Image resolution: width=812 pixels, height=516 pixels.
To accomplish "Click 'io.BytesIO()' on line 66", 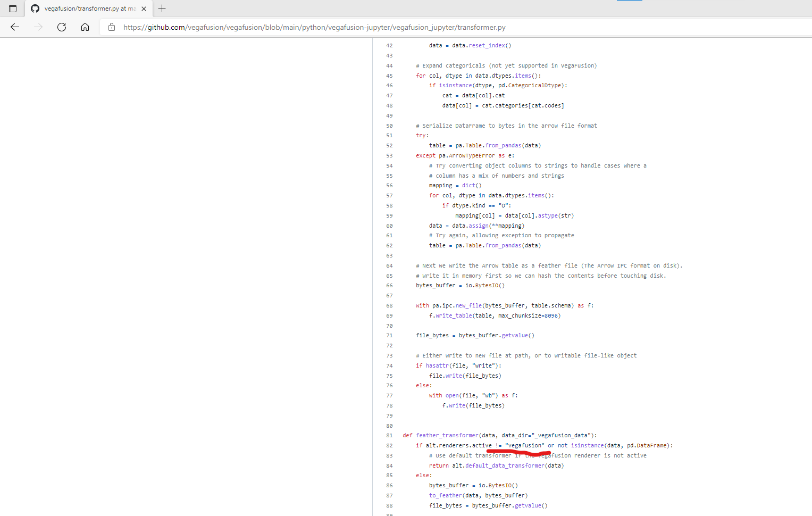I will (485, 286).
